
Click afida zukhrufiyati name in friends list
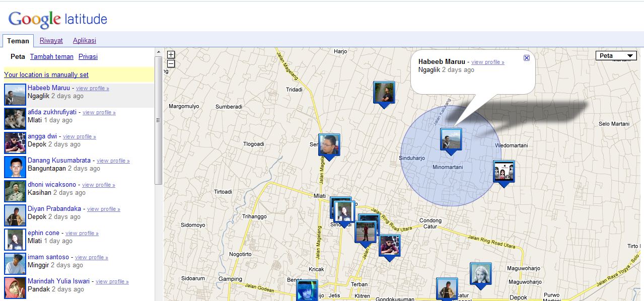pyautogui.click(x=52, y=112)
